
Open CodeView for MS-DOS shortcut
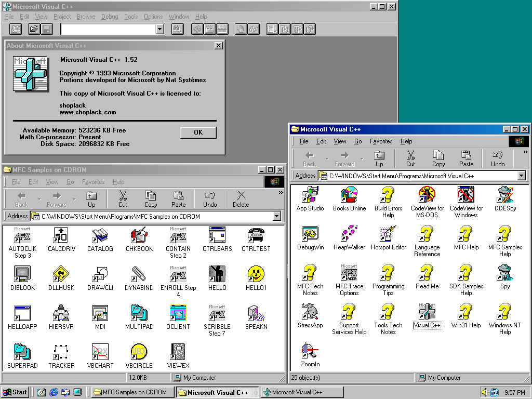(x=427, y=194)
